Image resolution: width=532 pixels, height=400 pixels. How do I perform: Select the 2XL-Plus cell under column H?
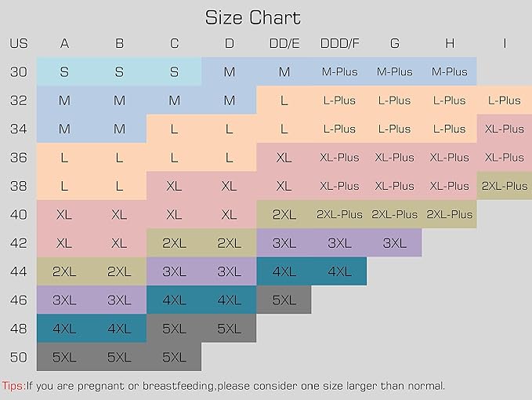tap(449, 214)
